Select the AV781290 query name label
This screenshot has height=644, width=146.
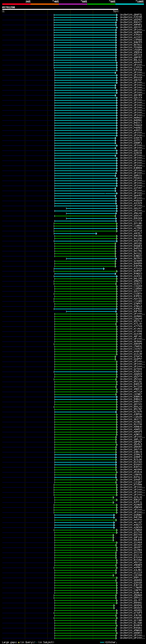(8, 8)
